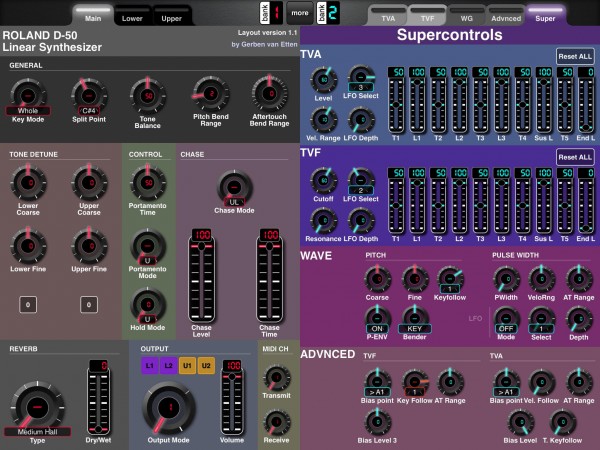Click the TVA LFO Select knob

coord(361,78)
